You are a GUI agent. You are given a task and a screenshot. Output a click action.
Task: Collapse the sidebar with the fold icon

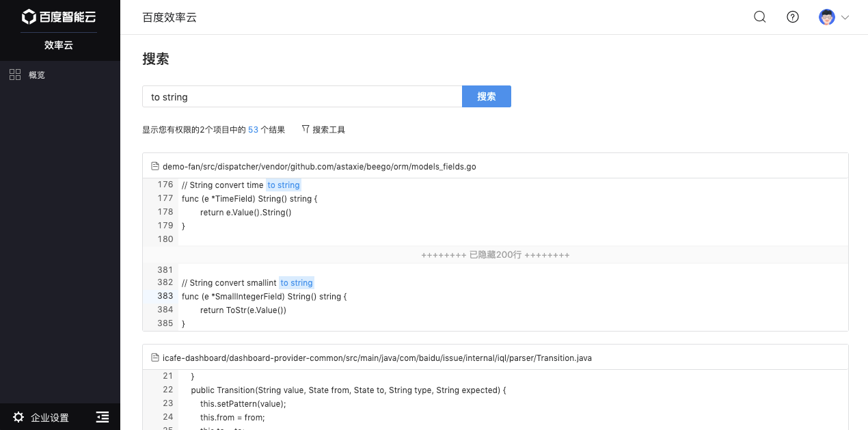point(103,417)
